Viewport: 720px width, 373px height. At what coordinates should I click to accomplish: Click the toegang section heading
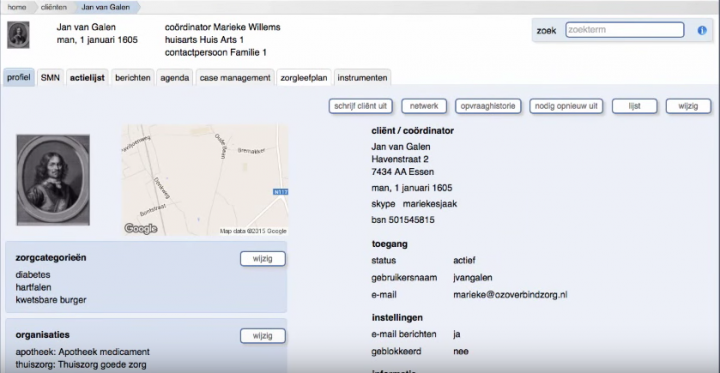[x=389, y=244]
